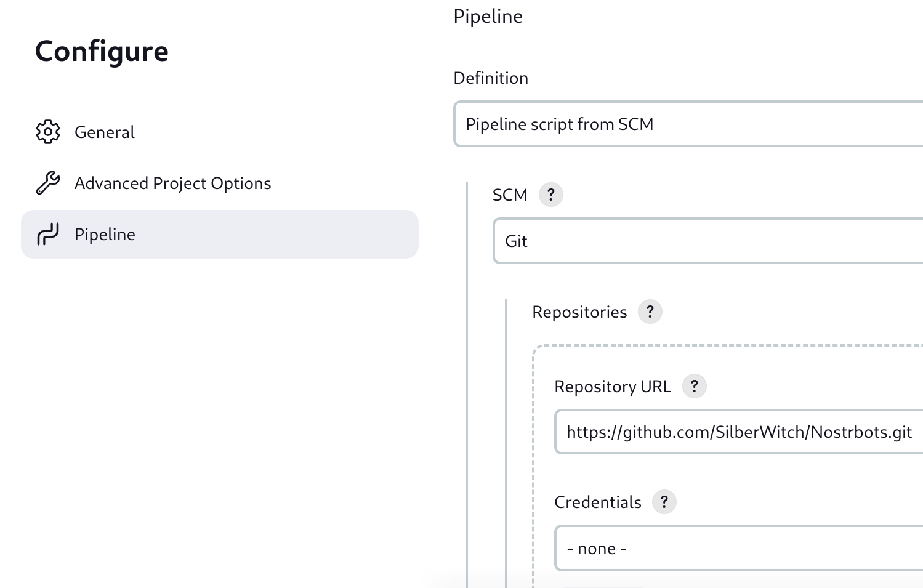Click the SCM label
The height and width of the screenshot is (588, 923).
510,195
